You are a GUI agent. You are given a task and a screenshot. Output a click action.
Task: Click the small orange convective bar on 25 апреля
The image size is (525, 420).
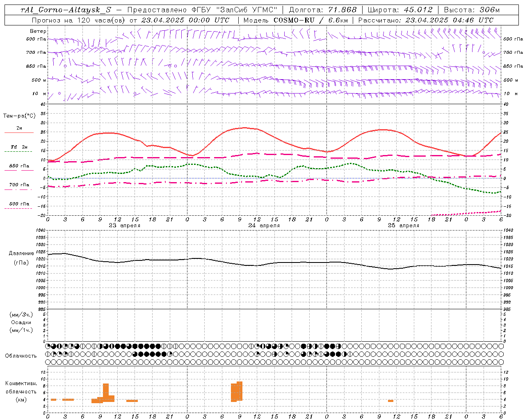pyautogui.click(x=390, y=401)
